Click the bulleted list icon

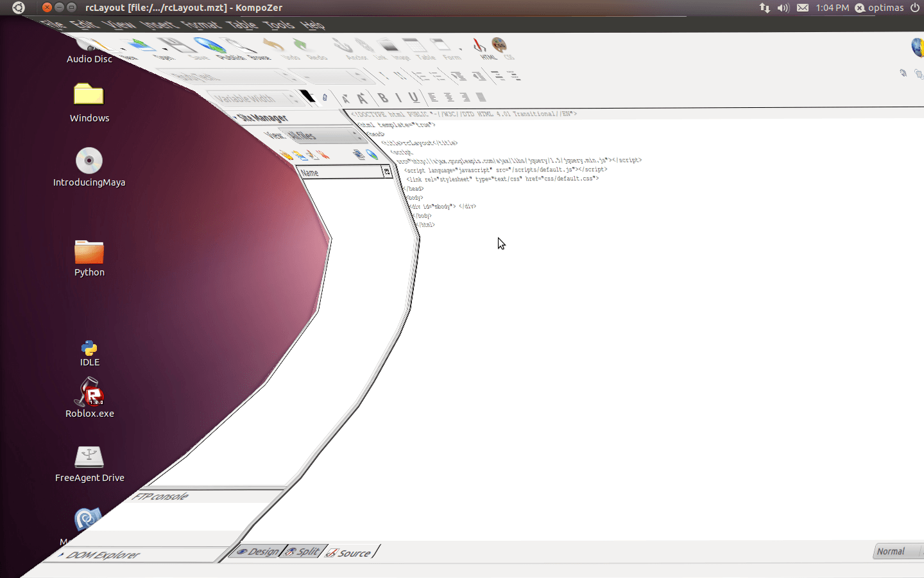[438, 76]
